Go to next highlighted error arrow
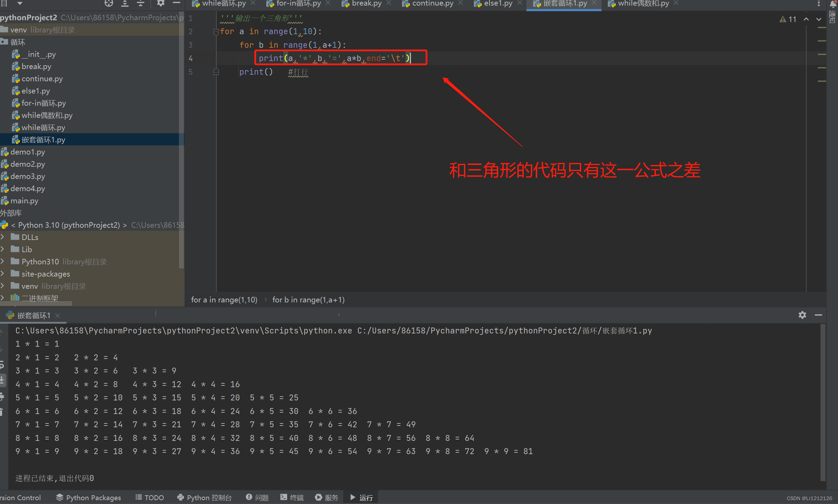 [x=819, y=19]
